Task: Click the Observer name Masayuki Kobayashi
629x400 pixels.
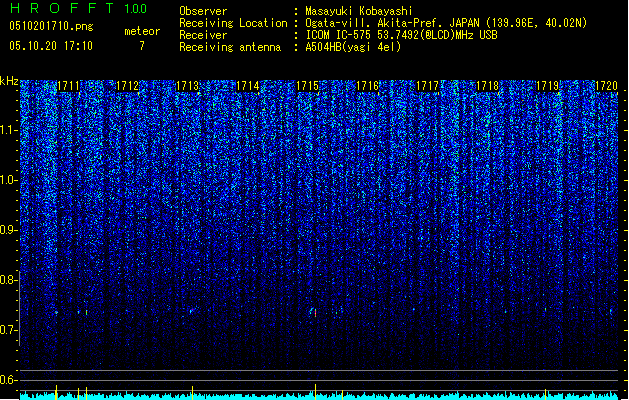Action: 359,11
